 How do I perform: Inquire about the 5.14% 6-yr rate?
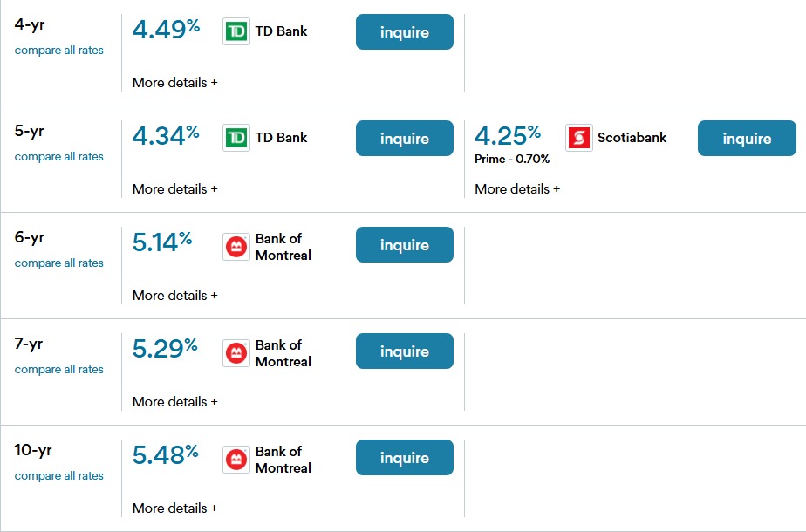[x=405, y=245]
